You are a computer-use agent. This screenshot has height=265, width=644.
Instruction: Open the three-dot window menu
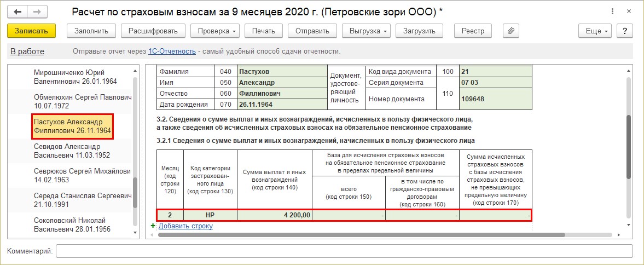coord(613,11)
